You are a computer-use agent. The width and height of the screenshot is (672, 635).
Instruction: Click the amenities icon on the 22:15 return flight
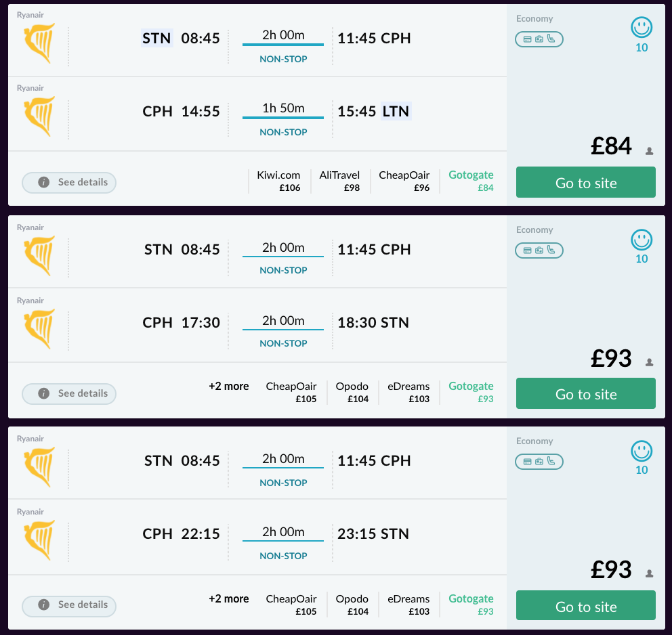tap(539, 462)
